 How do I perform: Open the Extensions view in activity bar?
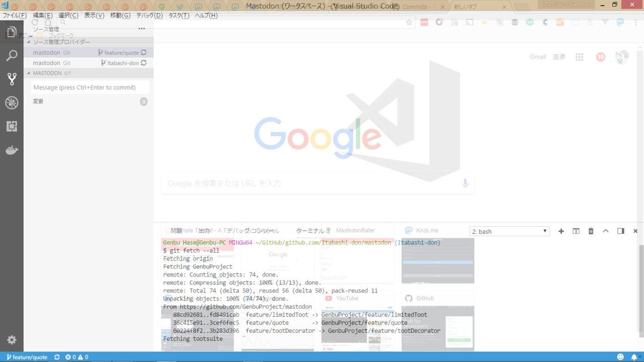12,126
